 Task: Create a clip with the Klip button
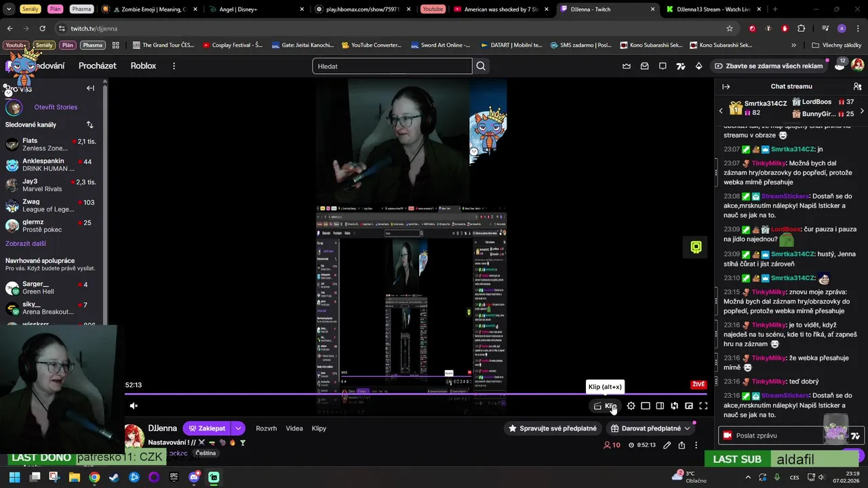tap(605, 406)
